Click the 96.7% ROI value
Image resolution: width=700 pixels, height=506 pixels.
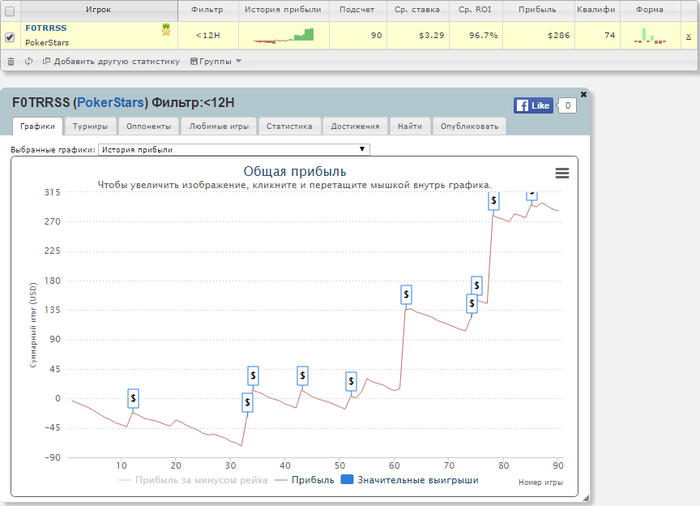click(x=483, y=35)
